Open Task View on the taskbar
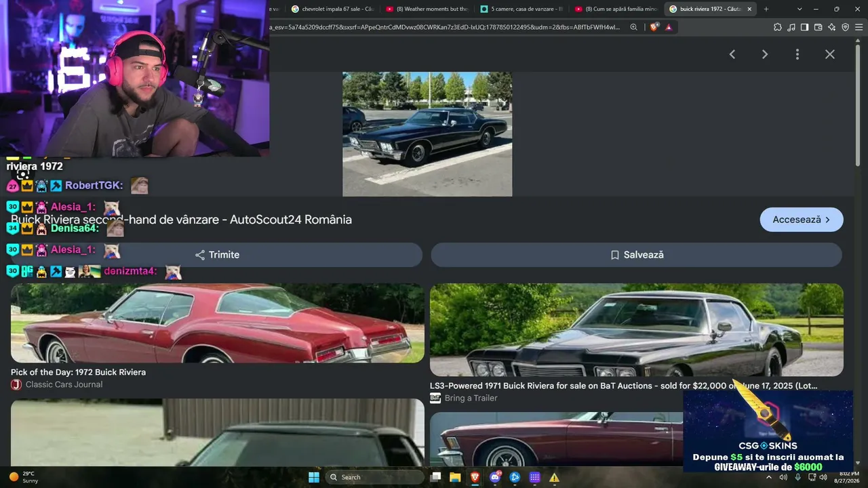The width and height of the screenshot is (868, 488). [436, 477]
